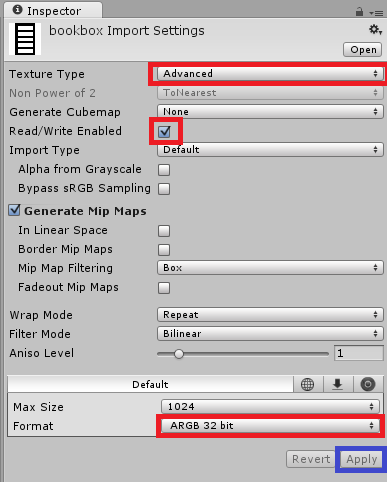Select the Web platform override globe icon
Viewport: 387px width, 482px height.
pyautogui.click(x=307, y=384)
